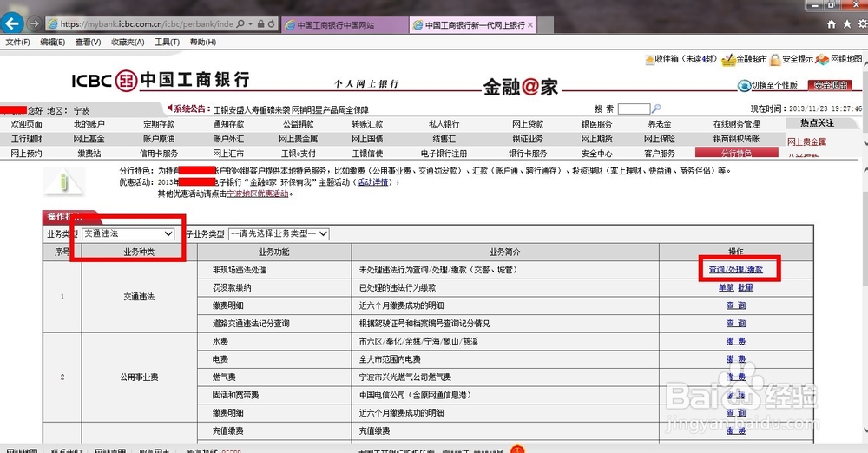The image size is (868, 453).
Task: Open the 查看(V) menu
Action: tap(88, 42)
